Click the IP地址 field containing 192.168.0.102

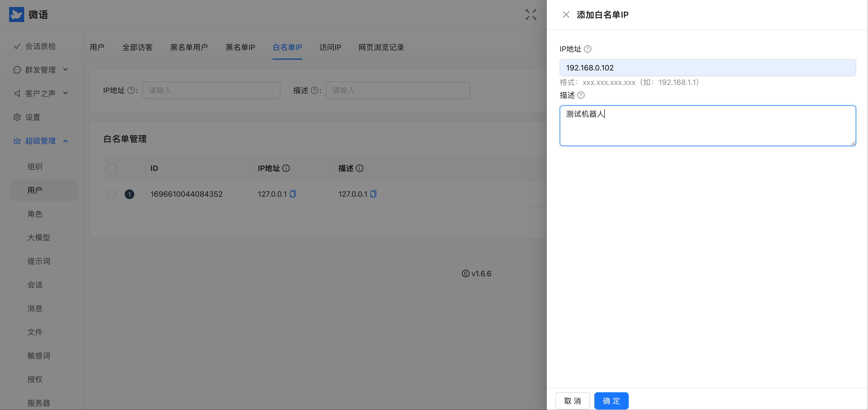click(708, 68)
